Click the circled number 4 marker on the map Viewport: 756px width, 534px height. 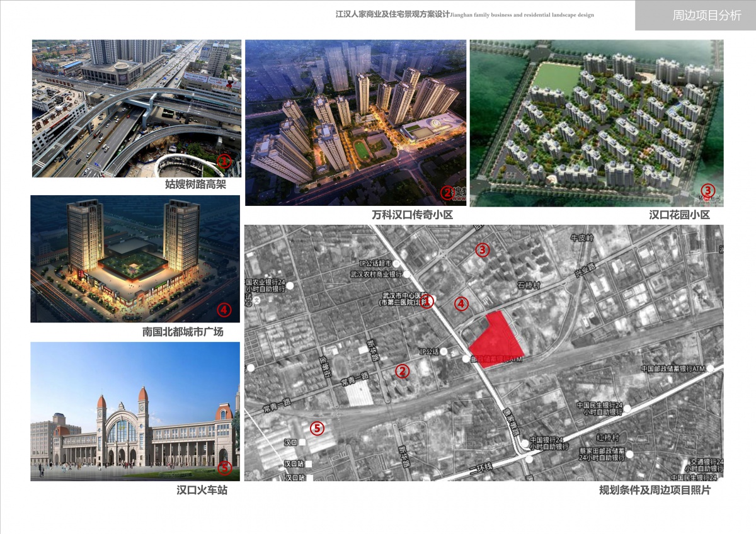point(461,304)
